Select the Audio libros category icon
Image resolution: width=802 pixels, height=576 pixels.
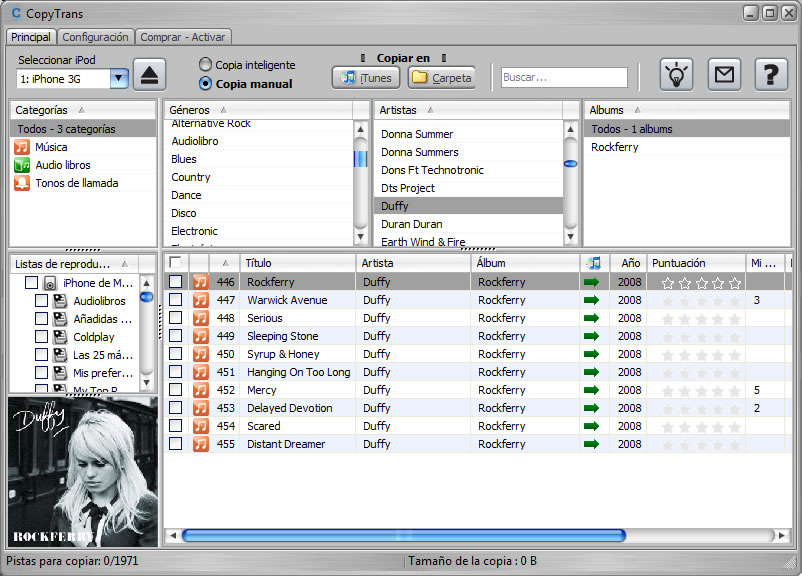(22, 165)
